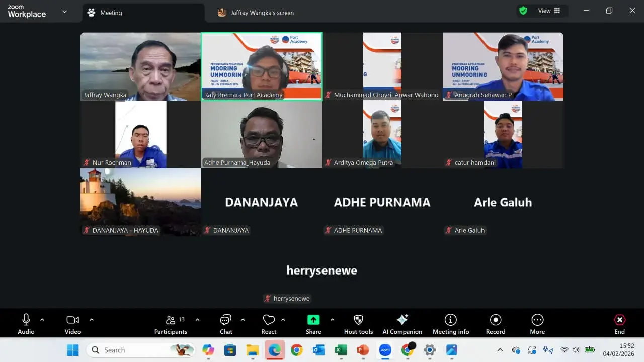Expand participants options arrow

[x=197, y=320]
